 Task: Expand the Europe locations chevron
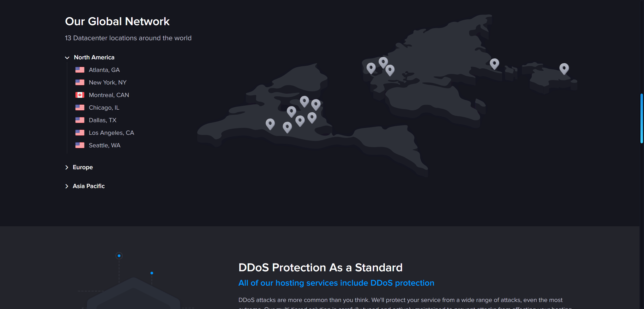click(67, 167)
